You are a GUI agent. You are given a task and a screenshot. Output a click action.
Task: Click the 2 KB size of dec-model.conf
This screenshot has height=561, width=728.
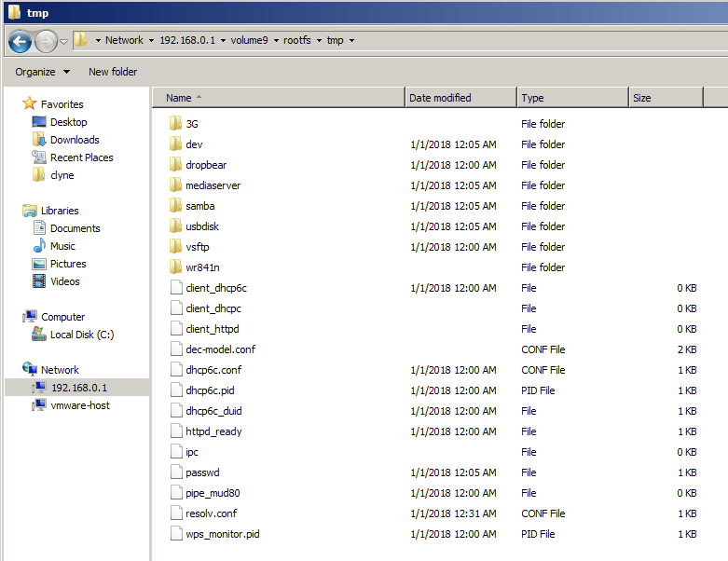(687, 349)
